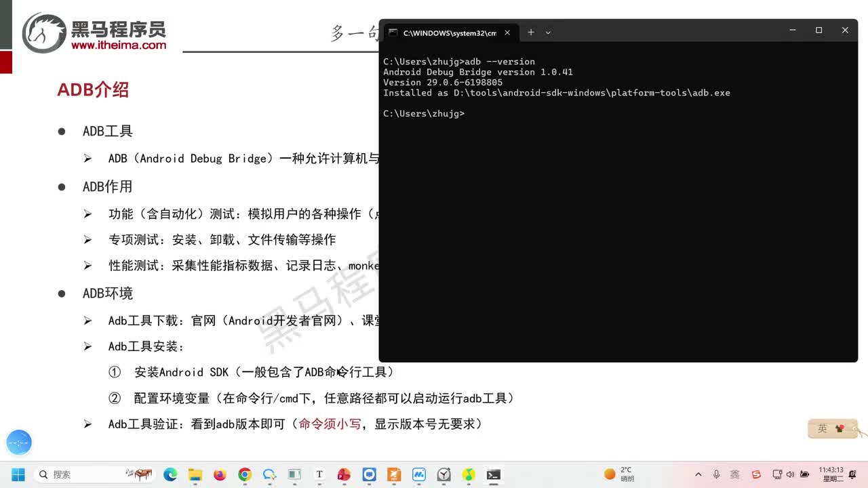Open the green music app on taskbar
Screen dimensions: 868x488
tap(469, 474)
